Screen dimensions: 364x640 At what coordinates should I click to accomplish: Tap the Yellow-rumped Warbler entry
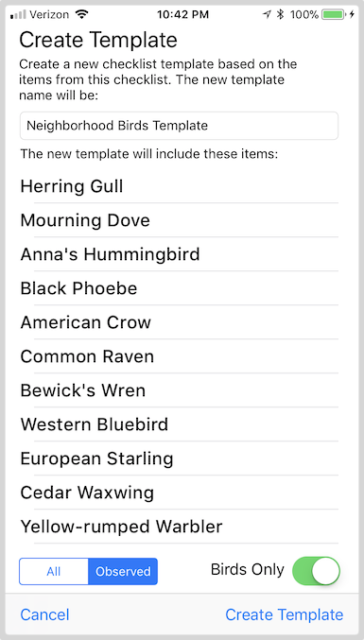pyautogui.click(x=179, y=527)
